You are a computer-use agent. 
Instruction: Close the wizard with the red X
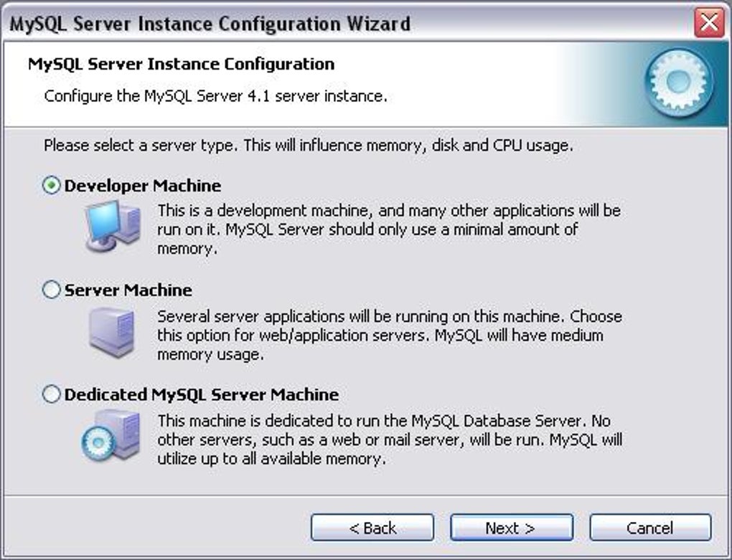click(709, 22)
